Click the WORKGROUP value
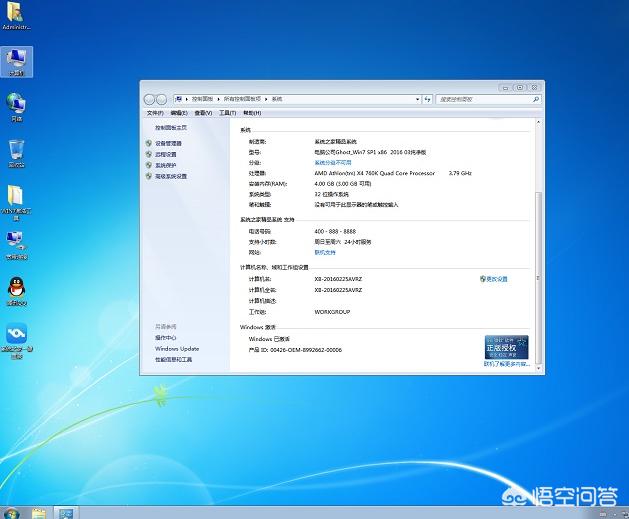 [332, 312]
